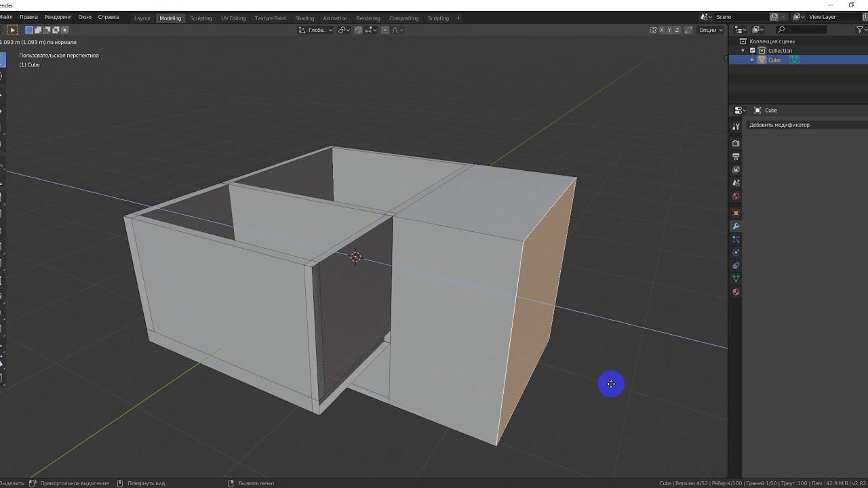Open the outliner display mode dropdown
Screen dimensions: 868x488
click(x=758, y=30)
